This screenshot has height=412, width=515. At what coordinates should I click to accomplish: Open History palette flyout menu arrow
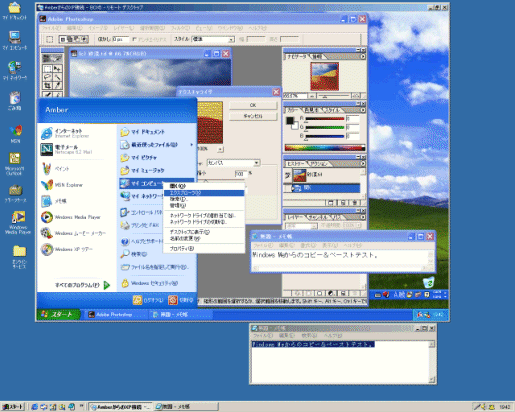(363, 164)
